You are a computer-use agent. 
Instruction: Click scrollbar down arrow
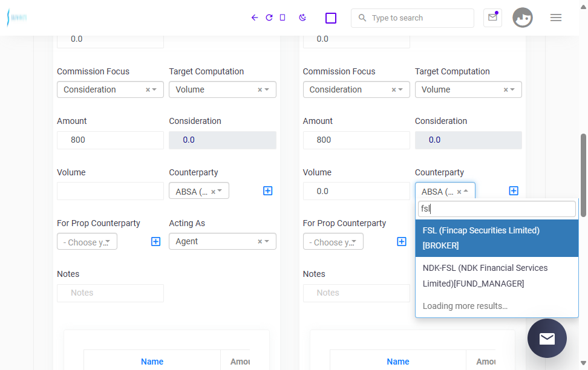click(583, 363)
